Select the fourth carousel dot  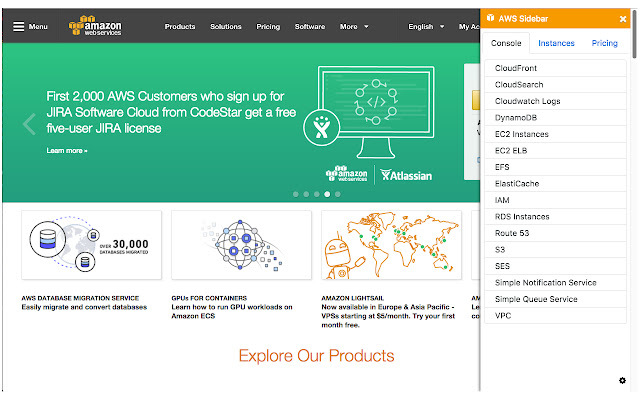[x=327, y=194]
